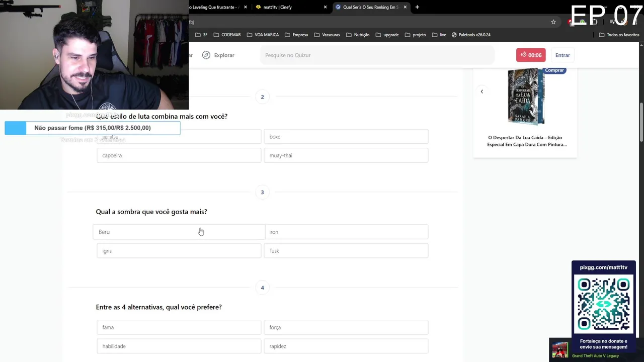Close the 'matt1tv | Cinefy' tab
Viewport: 644px width, 362px height.
pos(325,7)
